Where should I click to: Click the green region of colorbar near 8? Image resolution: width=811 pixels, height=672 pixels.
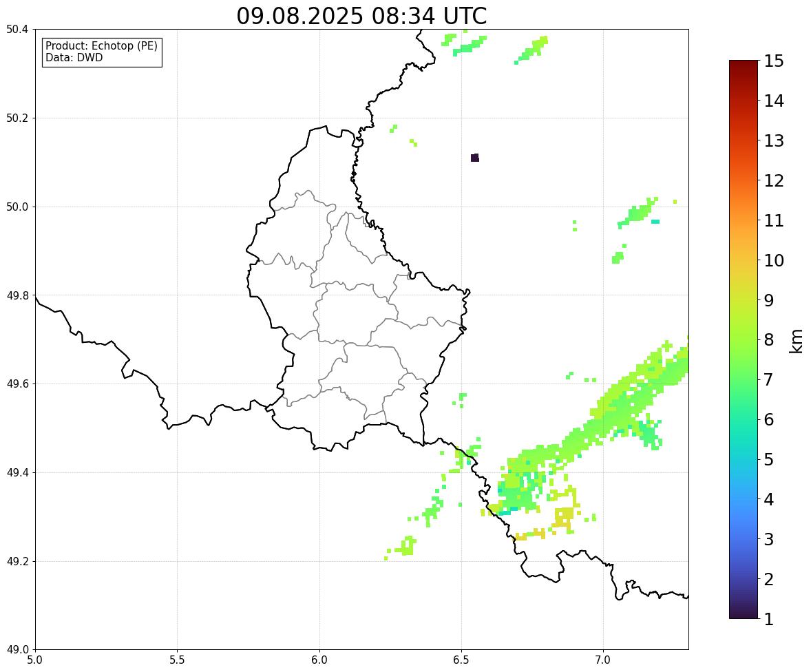coord(744,340)
